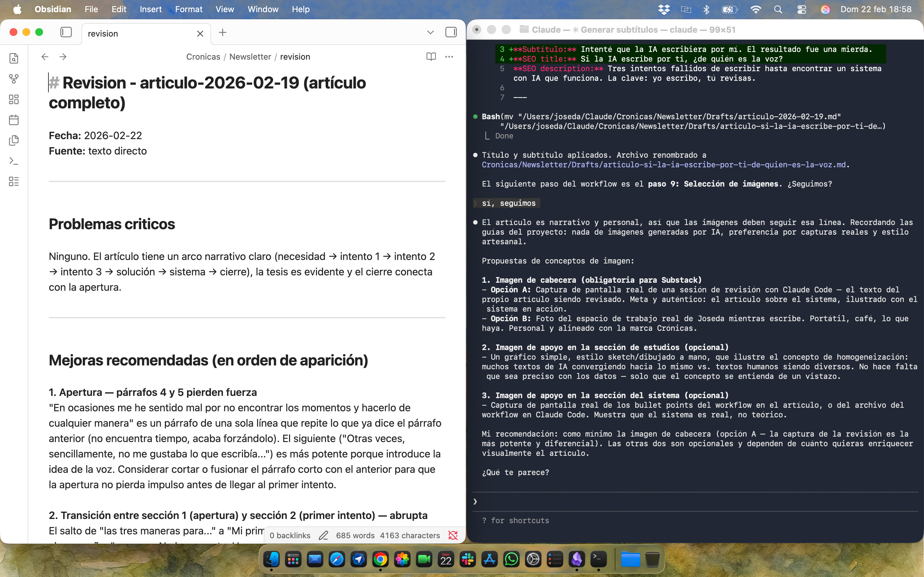Open the command palette terminal icon
This screenshot has width=924, height=577.
click(x=14, y=161)
